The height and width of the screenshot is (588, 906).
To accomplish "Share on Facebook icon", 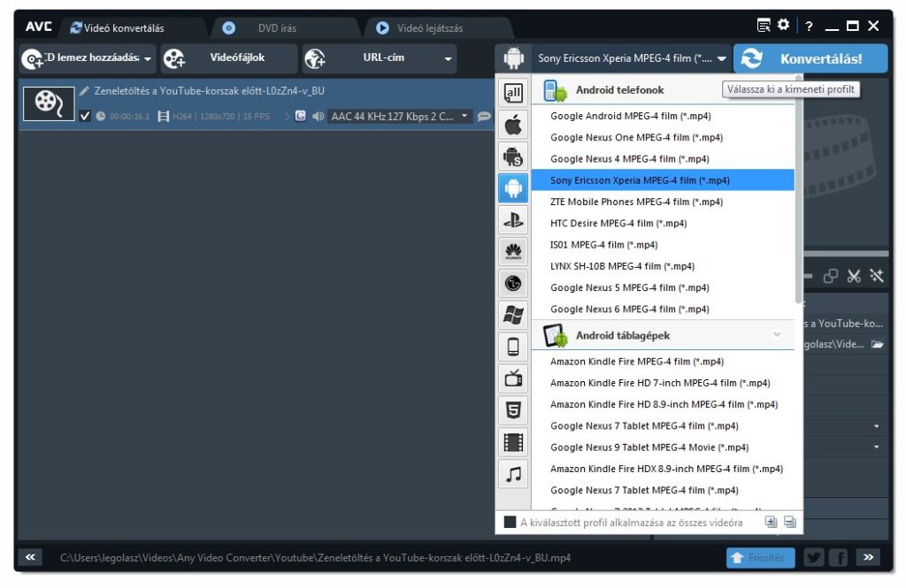I will coord(839,557).
